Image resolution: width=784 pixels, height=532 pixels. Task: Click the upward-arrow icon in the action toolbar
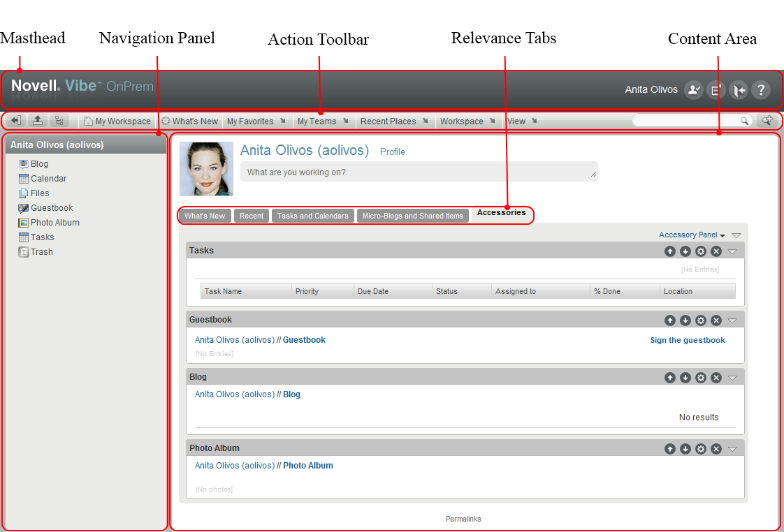click(38, 120)
